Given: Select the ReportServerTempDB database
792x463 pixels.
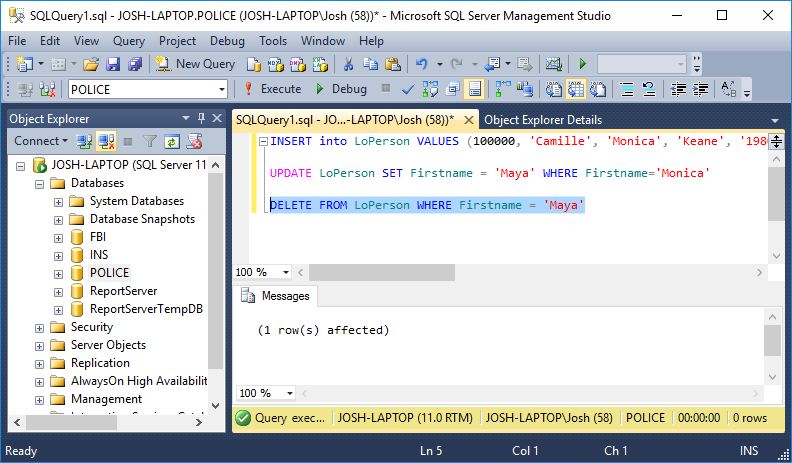Looking at the screenshot, I should coord(146,309).
